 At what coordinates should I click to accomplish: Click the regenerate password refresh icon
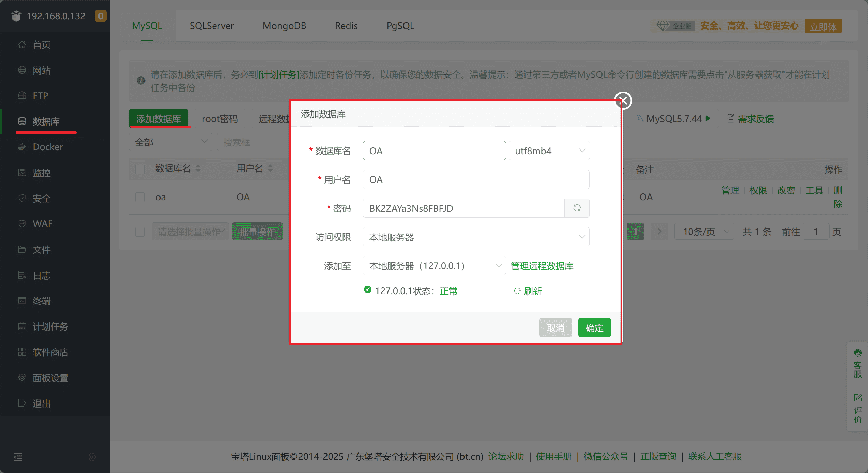click(x=577, y=208)
